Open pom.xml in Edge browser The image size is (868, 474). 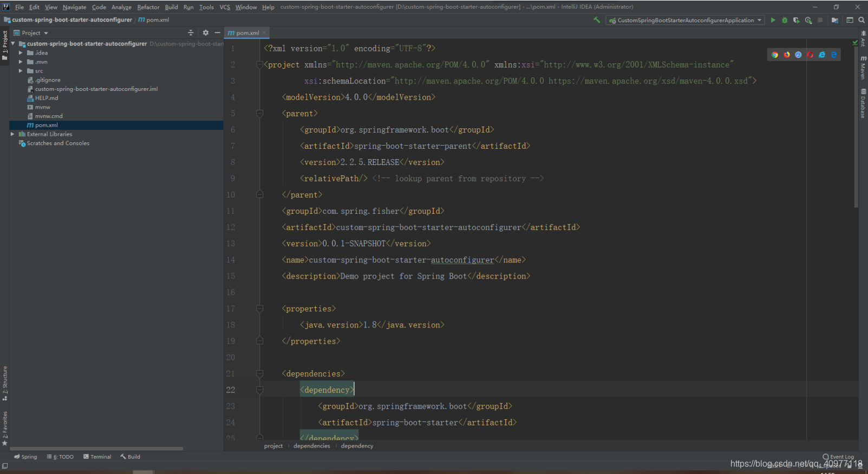834,55
